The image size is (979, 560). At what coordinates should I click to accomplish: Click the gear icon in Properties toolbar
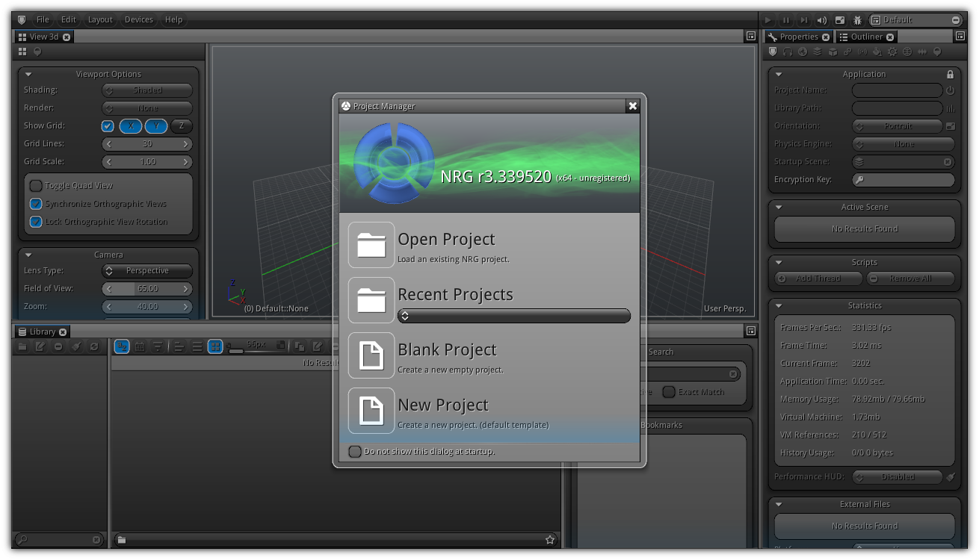[x=892, y=52]
